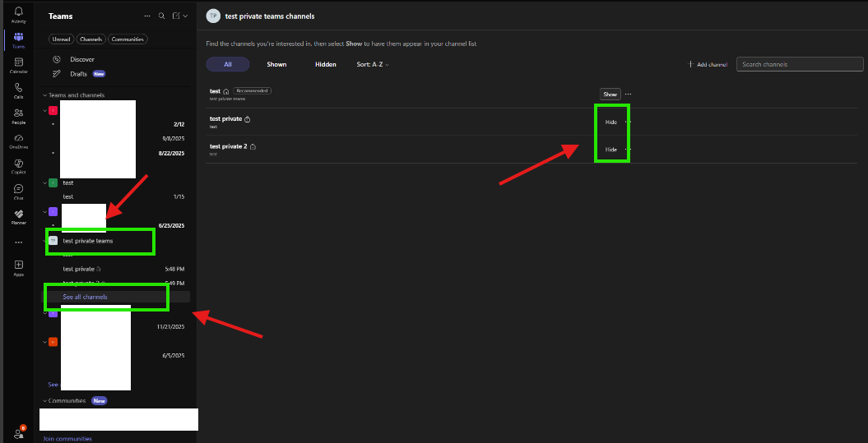Screen dimensions: 868x443
Task: Open the Calendar app
Action: click(18, 65)
